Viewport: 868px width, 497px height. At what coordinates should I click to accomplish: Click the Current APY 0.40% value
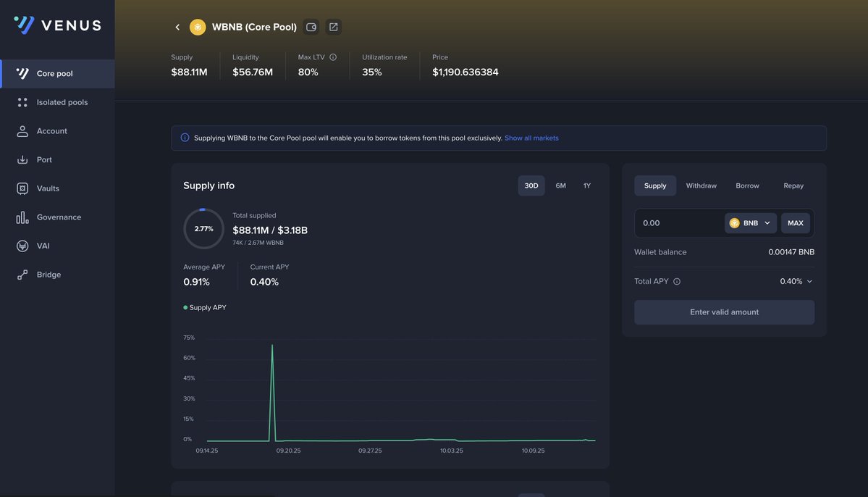tap(264, 282)
